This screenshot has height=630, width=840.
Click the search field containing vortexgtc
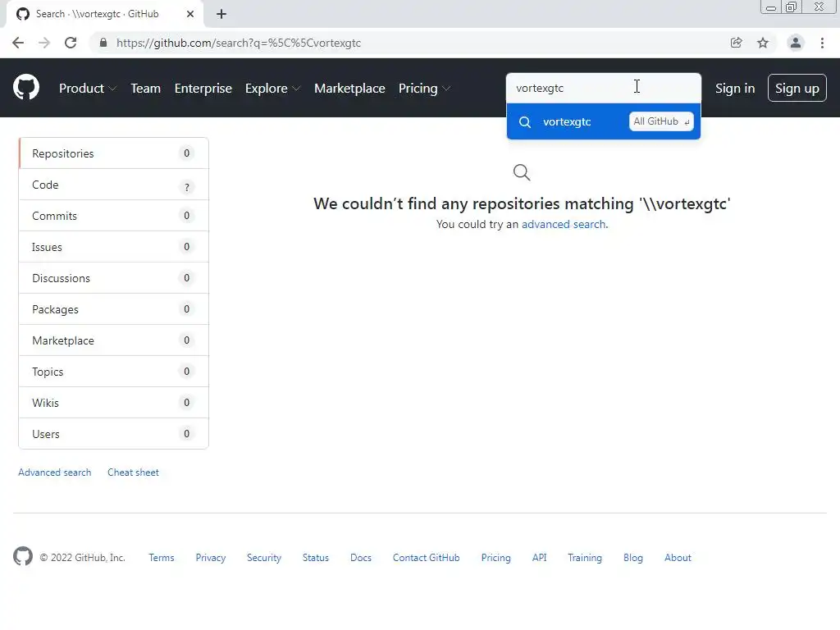coord(603,88)
